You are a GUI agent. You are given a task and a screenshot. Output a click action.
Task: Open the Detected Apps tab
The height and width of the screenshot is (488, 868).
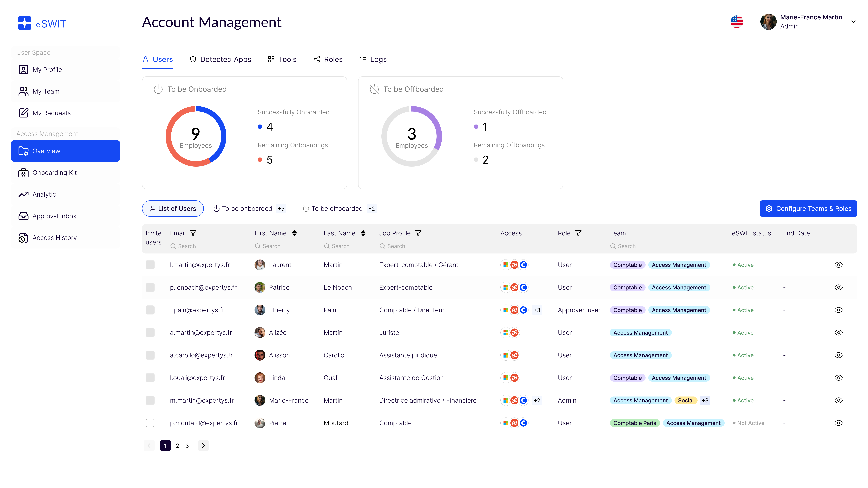221,60
